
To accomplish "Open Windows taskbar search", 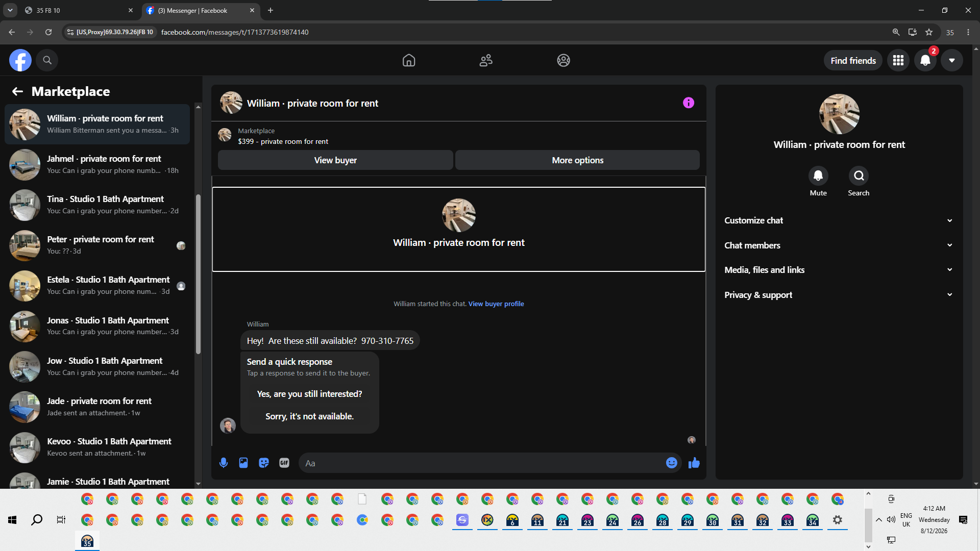I will 37,520.
